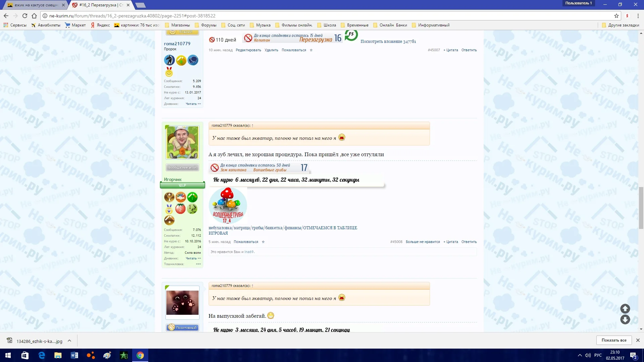Toggle "Больше не нравится" on post #45008
Screen dimensions: 644x362
coord(423,242)
